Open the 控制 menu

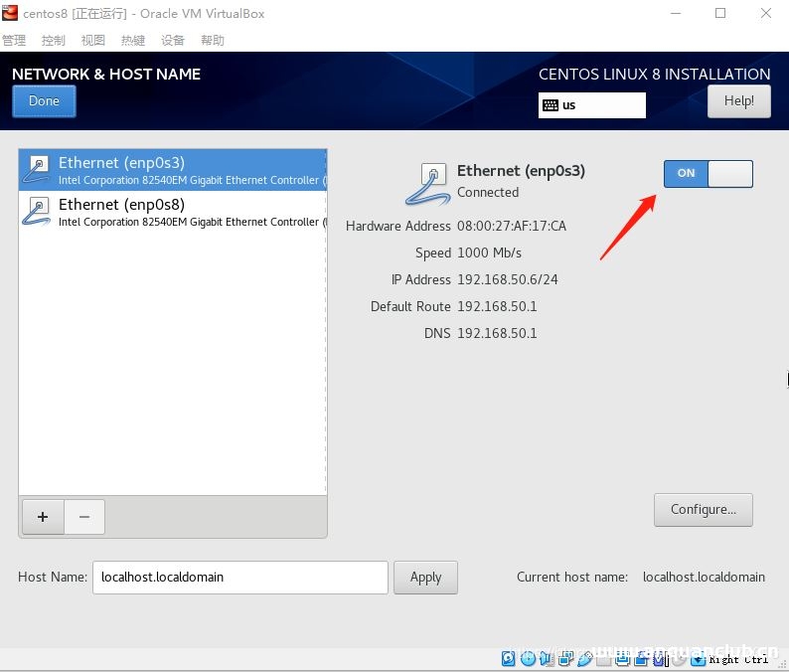point(54,41)
